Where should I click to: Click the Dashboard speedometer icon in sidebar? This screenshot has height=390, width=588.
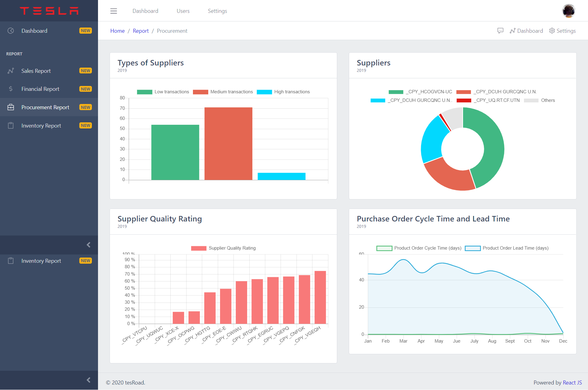(x=11, y=31)
